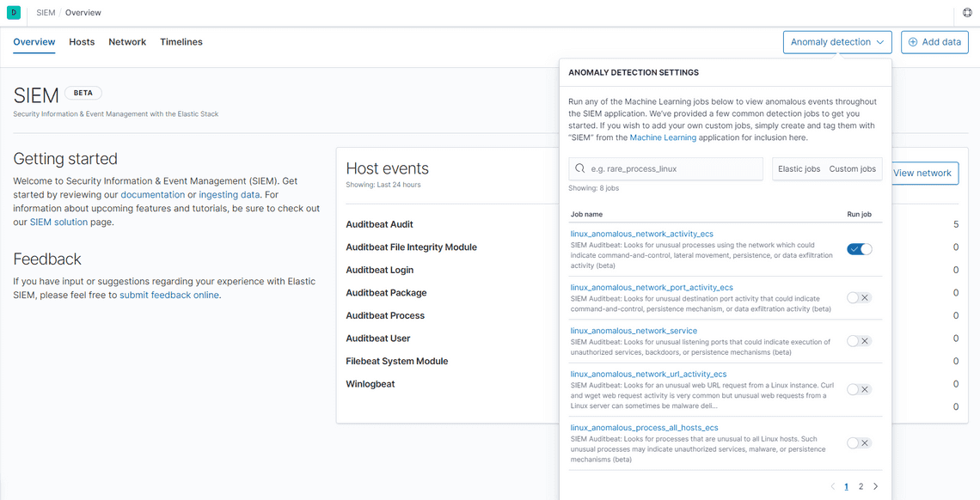
Task: Click the submit feedback online link
Action: tap(169, 295)
